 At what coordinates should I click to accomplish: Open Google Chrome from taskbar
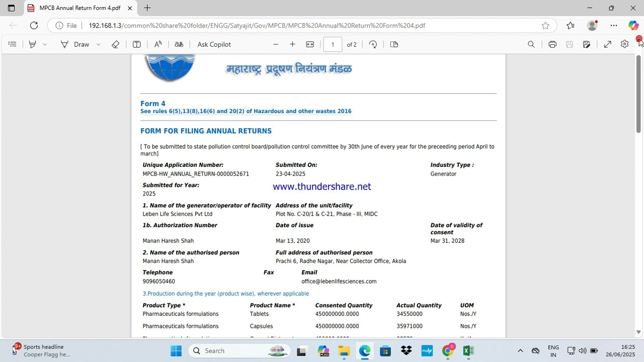click(448, 351)
